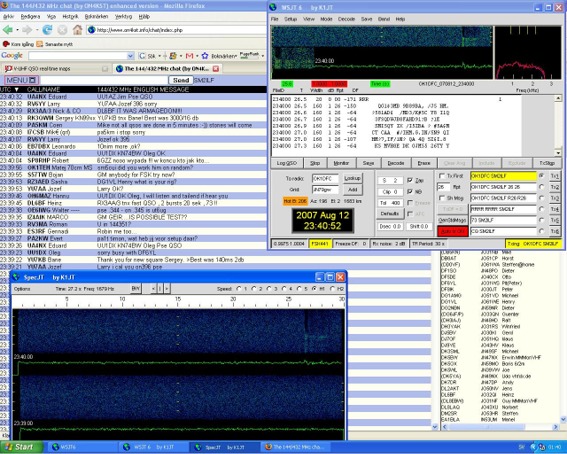Click the PageRank indicator in Google toolbar
Viewport: 567px width, 454px height.
pos(249,55)
